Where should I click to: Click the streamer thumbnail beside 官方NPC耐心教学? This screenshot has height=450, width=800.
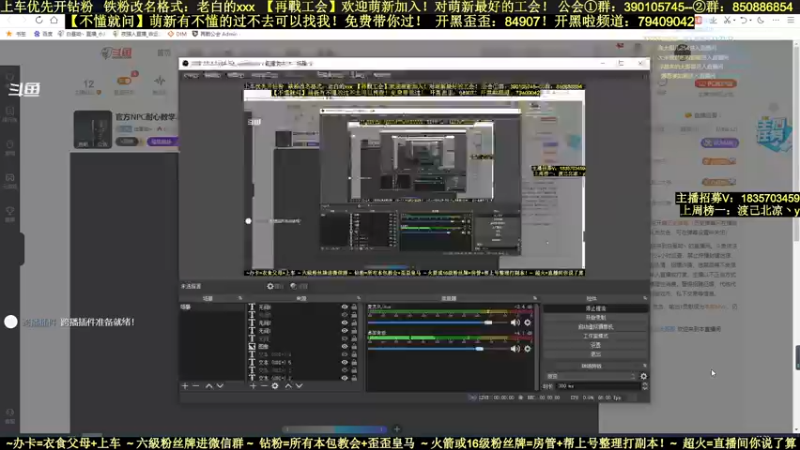(92, 129)
